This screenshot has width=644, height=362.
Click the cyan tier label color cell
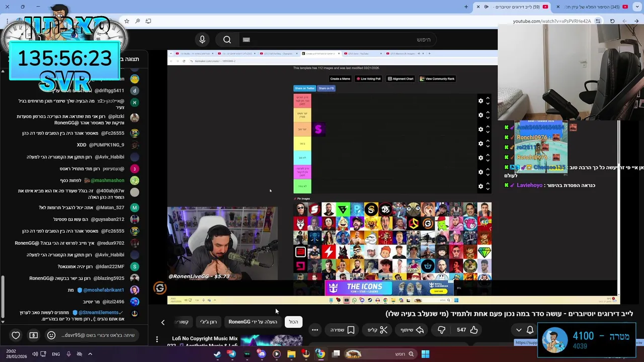click(302, 158)
